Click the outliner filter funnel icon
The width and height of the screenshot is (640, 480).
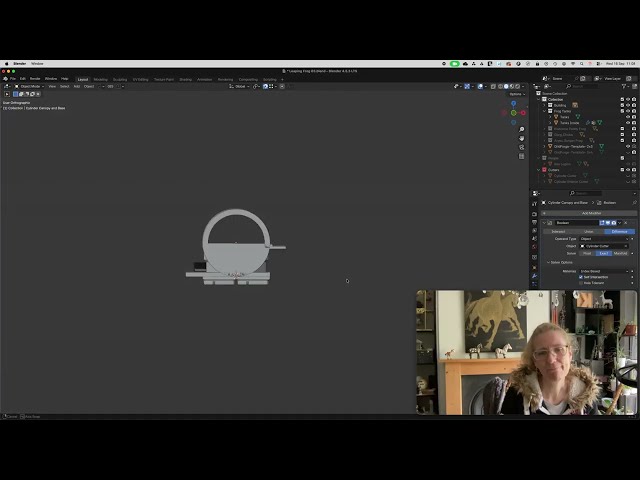point(624,87)
